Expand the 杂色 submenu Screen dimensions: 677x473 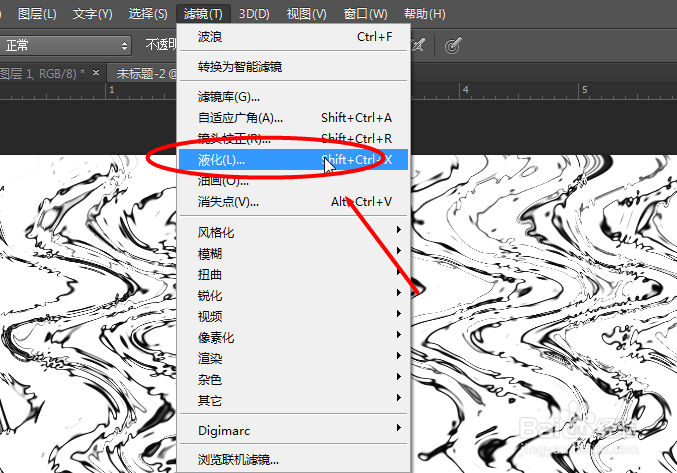point(294,379)
